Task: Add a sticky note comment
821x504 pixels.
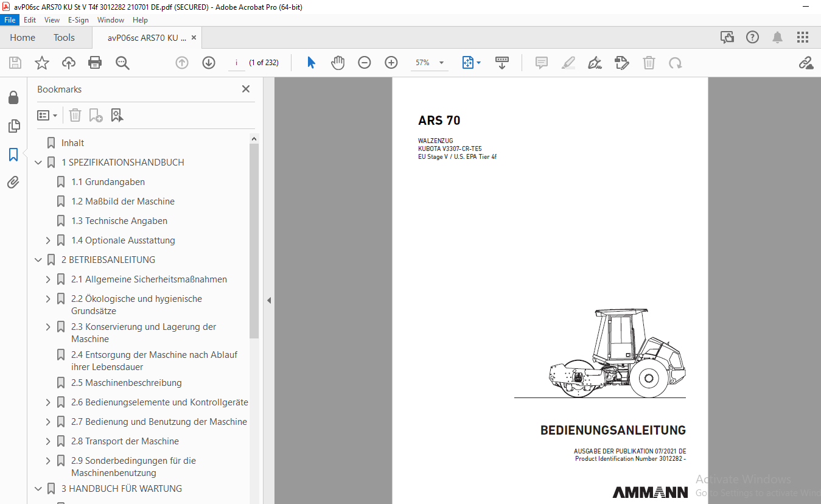Action: click(x=542, y=63)
